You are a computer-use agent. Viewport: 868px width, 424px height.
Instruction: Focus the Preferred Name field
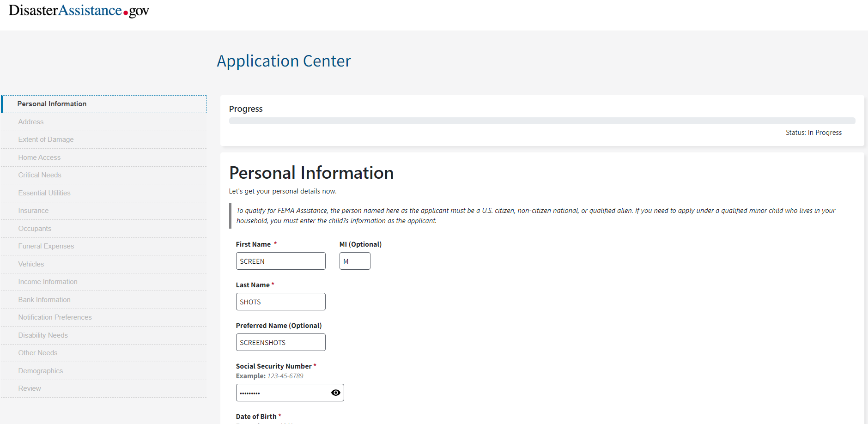(280, 342)
